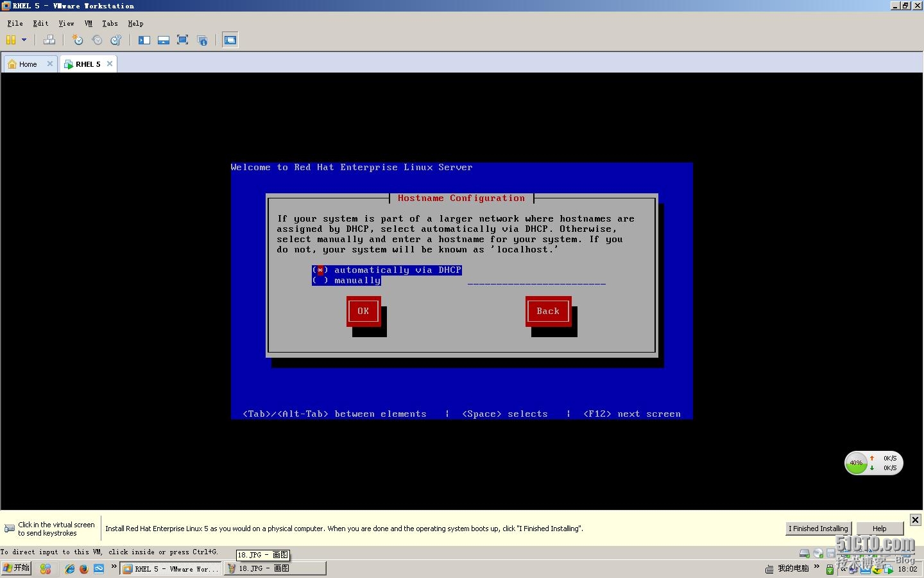924x578 pixels.
Task: Click the manual hostname input field
Action: [x=536, y=281]
